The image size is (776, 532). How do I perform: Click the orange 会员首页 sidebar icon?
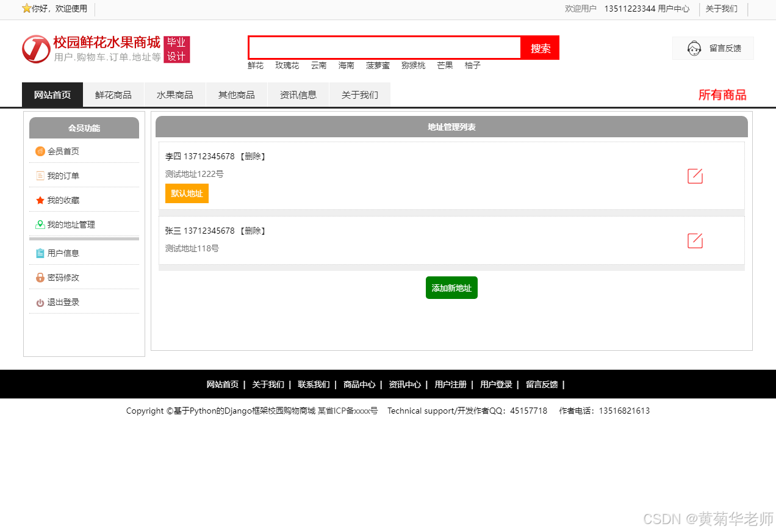(40, 151)
